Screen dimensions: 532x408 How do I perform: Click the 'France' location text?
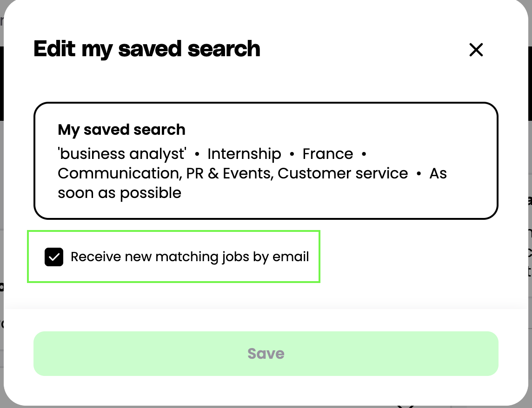click(x=327, y=154)
